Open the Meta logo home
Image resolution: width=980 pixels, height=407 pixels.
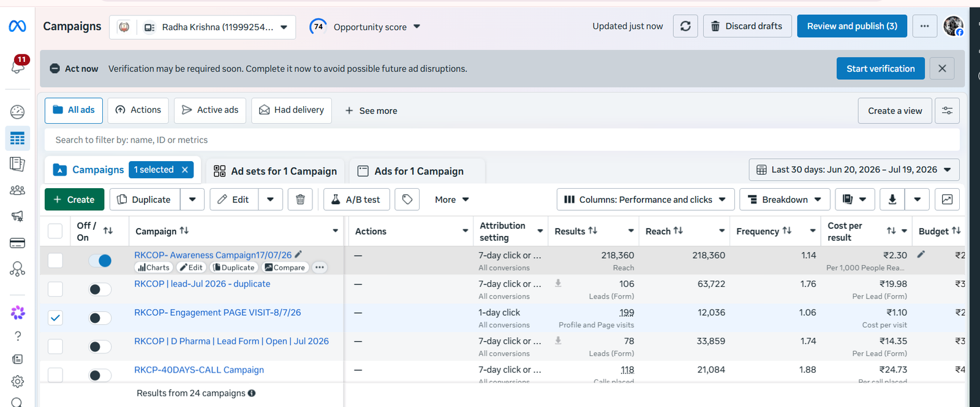(x=17, y=26)
